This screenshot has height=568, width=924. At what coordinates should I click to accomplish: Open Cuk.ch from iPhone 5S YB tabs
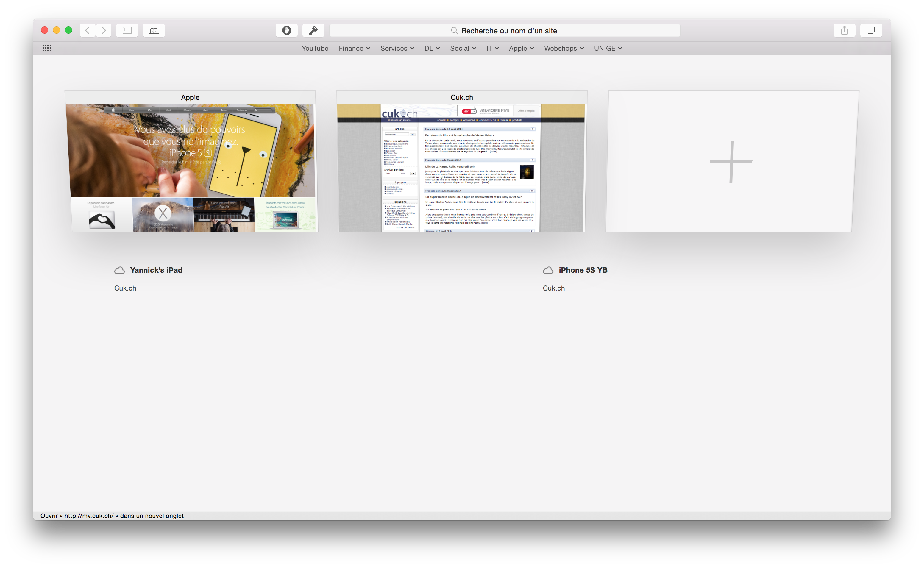(676, 288)
